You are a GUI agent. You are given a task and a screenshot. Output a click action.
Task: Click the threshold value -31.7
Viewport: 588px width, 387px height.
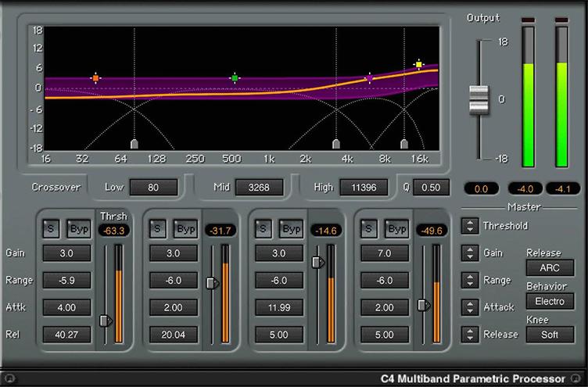[x=220, y=231]
